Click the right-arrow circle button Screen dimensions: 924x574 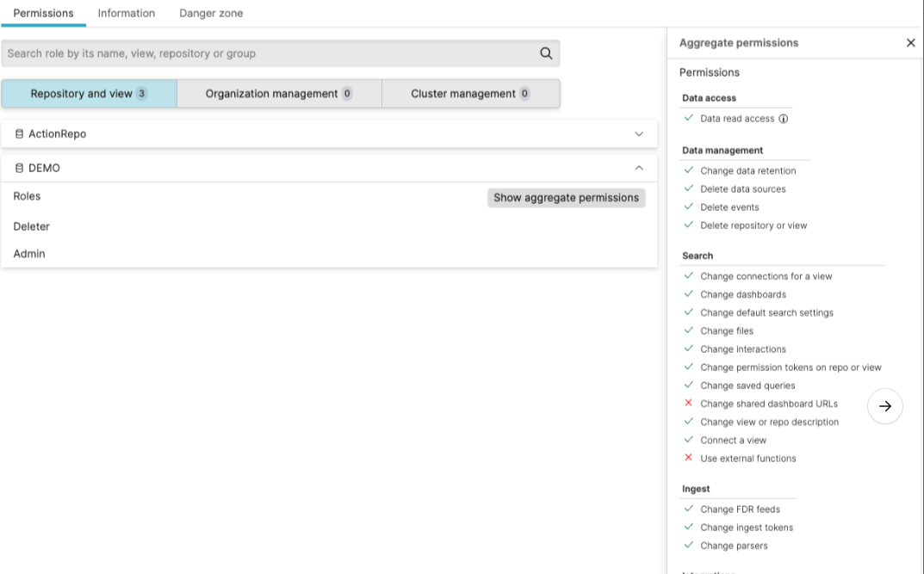coord(884,405)
